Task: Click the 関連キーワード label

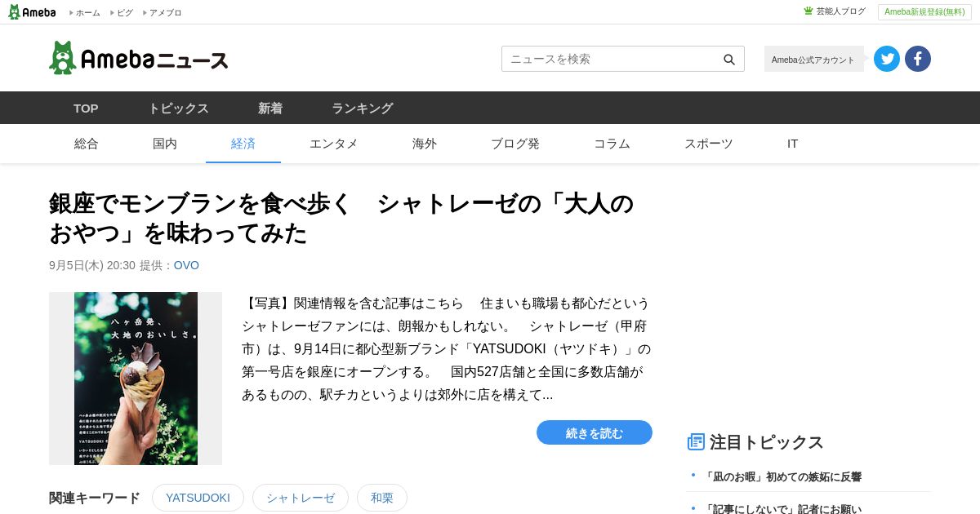Action: point(95,498)
